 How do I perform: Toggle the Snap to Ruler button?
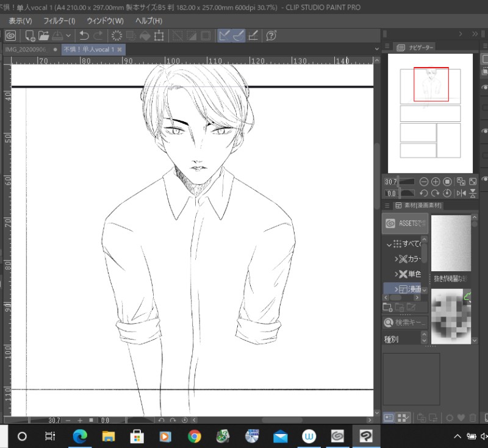pos(224,36)
